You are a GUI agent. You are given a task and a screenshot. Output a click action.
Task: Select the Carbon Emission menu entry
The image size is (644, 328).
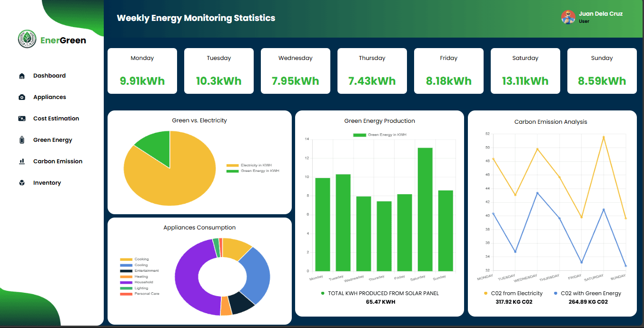[58, 161]
